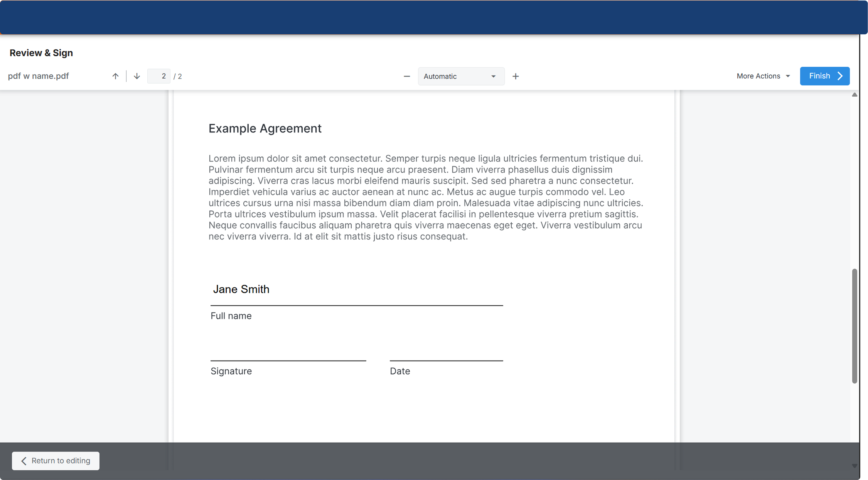Click the Example Agreement heading
868x480 pixels.
click(265, 128)
